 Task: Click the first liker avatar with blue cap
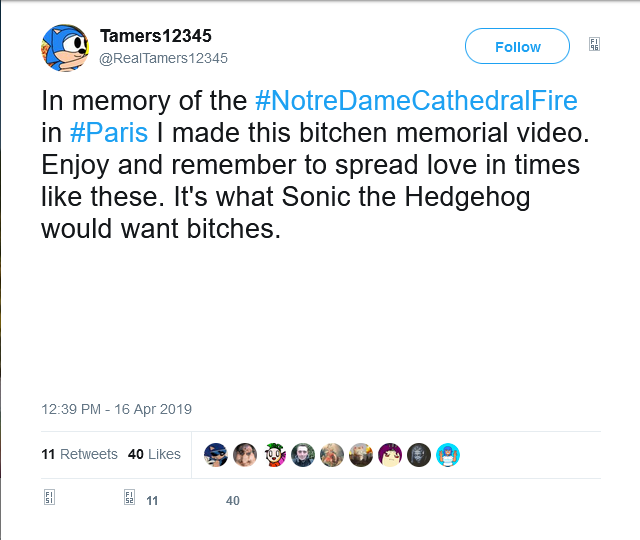coord(216,455)
